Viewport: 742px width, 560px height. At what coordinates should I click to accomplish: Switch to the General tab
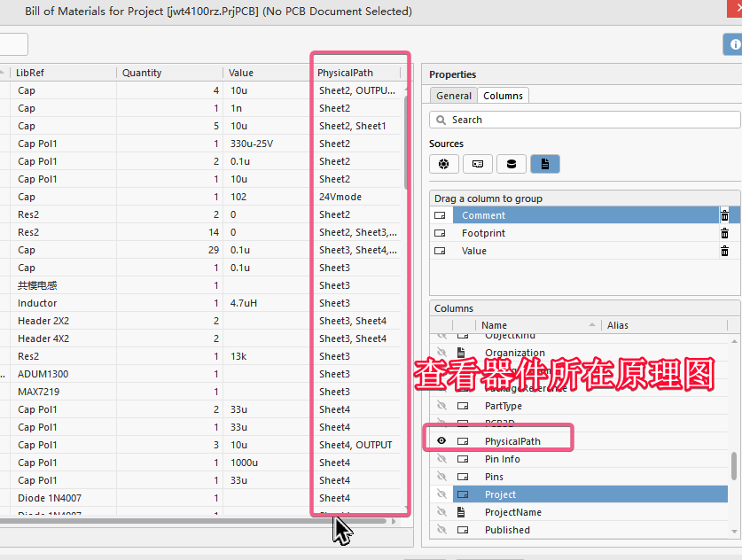454,96
